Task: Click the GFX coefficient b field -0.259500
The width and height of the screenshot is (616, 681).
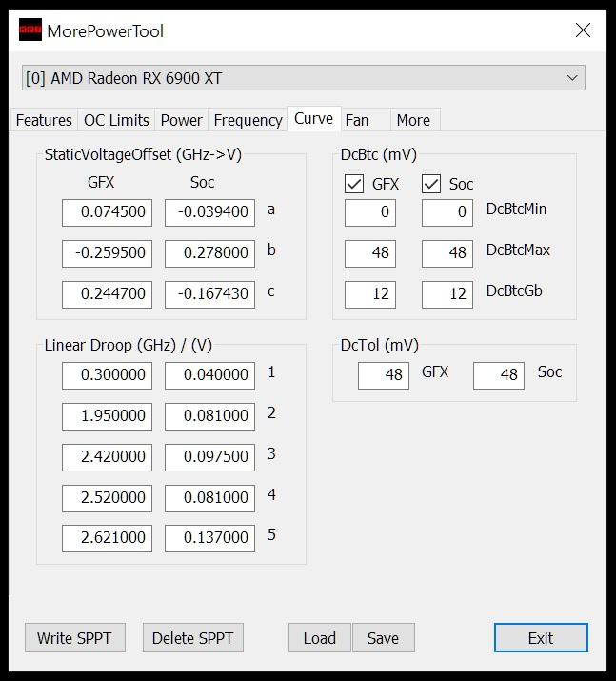Action: (x=107, y=253)
